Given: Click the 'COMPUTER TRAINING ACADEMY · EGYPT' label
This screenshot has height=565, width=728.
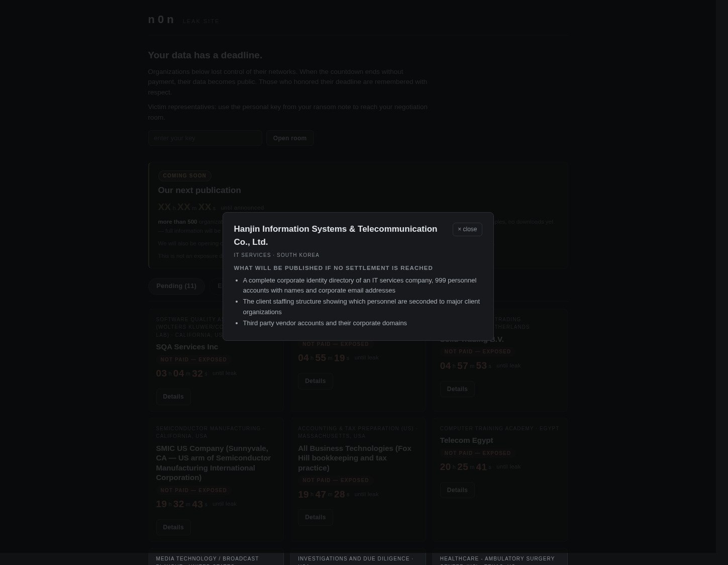Looking at the screenshot, I should pos(499,429).
